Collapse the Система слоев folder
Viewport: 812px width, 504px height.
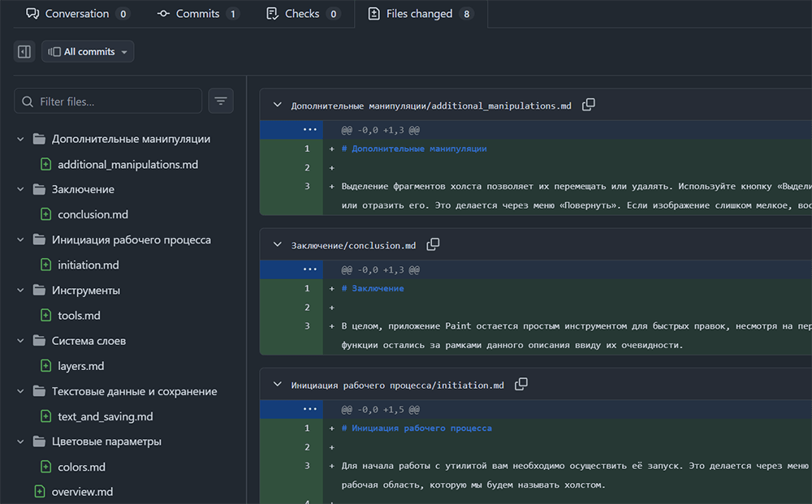point(21,341)
